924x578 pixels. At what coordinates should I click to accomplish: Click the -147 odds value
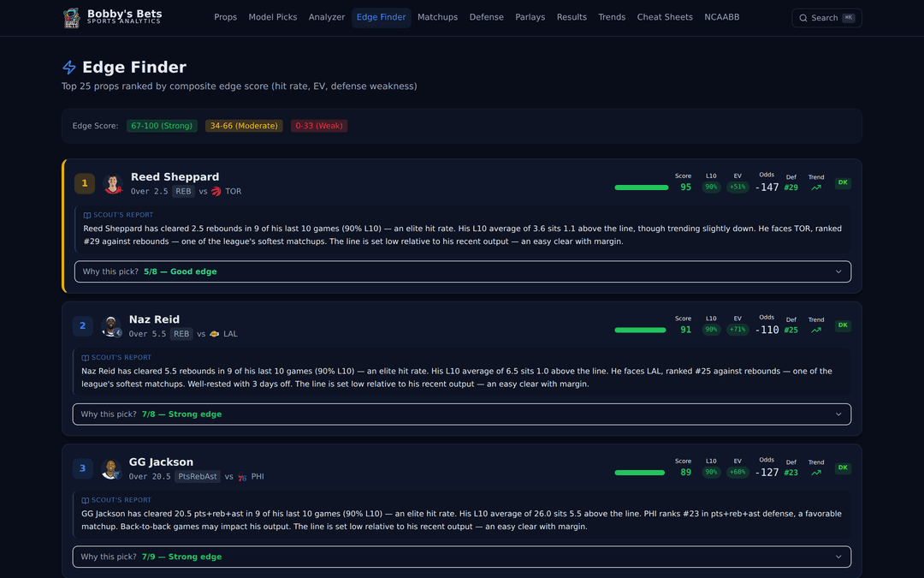pos(767,188)
